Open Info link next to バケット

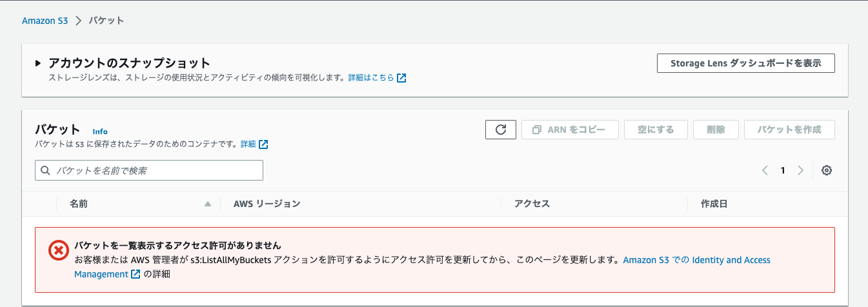pyautogui.click(x=100, y=131)
